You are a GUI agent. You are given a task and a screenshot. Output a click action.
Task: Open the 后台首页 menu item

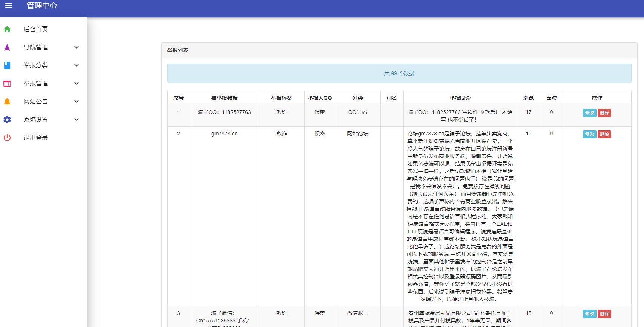(36, 29)
